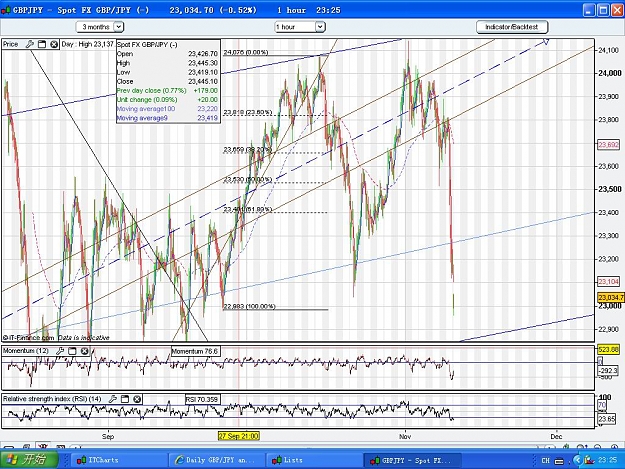Click the 23,500 price axis label
Image resolution: width=625 pixels, height=469 pixels.
[x=610, y=189]
